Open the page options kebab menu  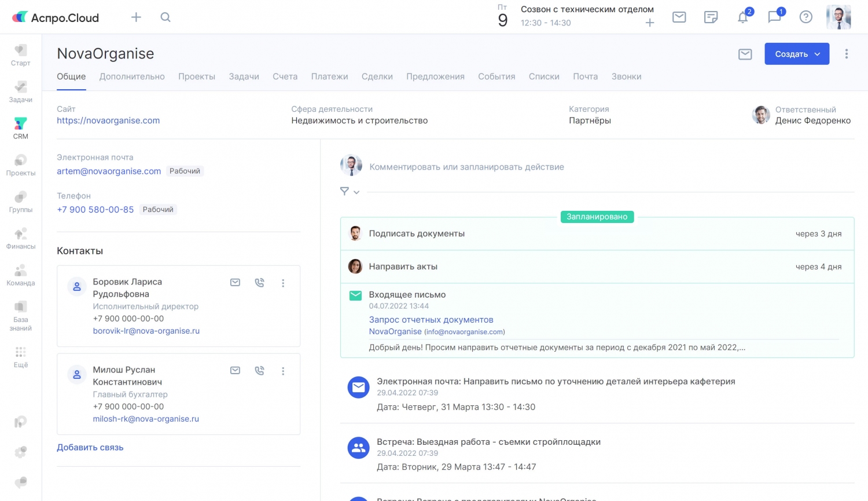[x=846, y=54]
